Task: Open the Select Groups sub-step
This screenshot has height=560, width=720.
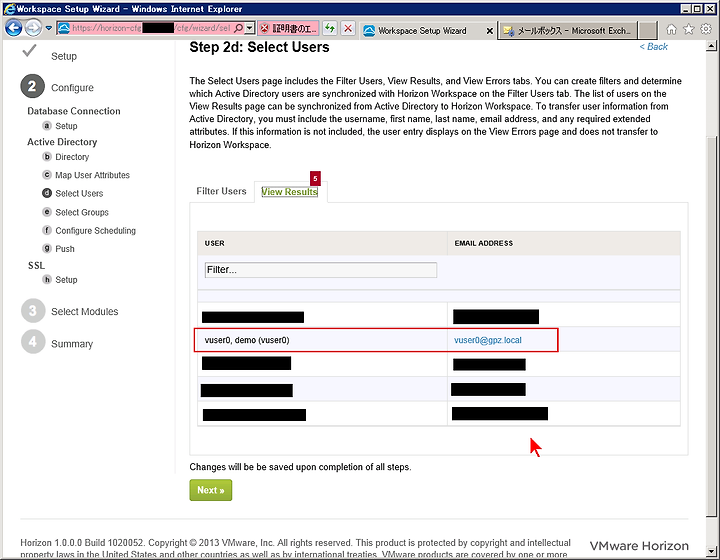Action: pos(76,213)
